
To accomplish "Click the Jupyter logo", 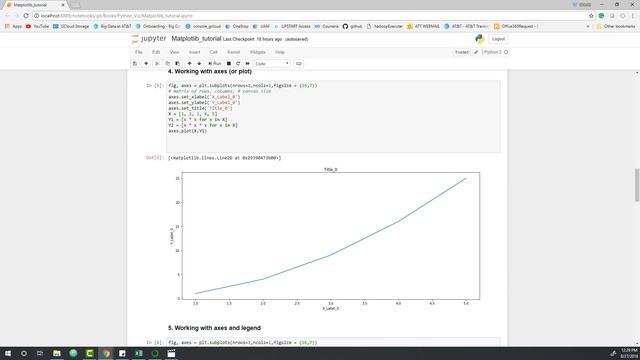I will coord(149,39).
